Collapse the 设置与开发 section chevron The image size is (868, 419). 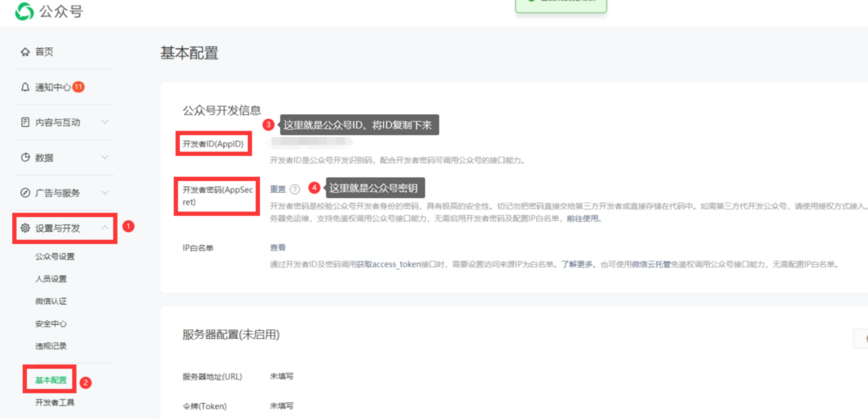(105, 228)
